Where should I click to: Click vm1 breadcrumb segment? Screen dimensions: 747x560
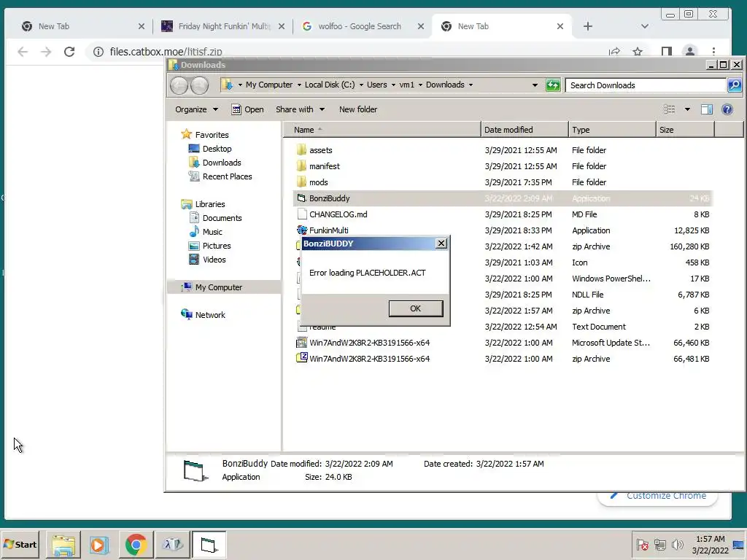click(406, 85)
